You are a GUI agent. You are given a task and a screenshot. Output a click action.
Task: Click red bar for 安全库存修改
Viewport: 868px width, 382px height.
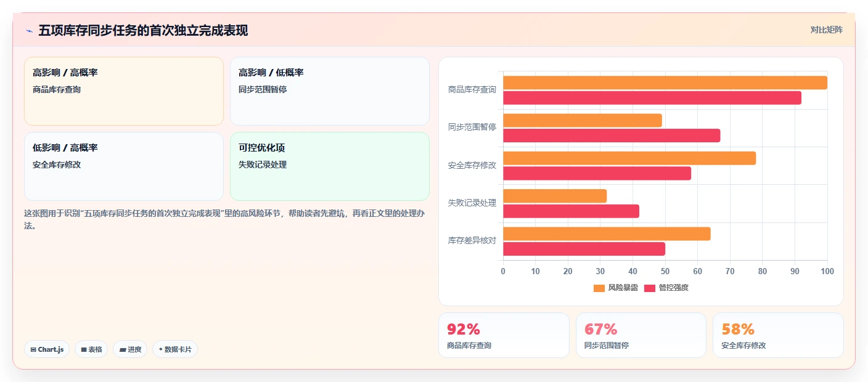597,173
